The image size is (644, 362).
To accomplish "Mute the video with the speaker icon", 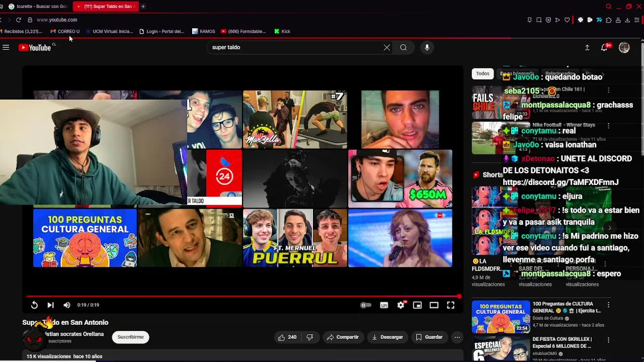I will (x=67, y=305).
